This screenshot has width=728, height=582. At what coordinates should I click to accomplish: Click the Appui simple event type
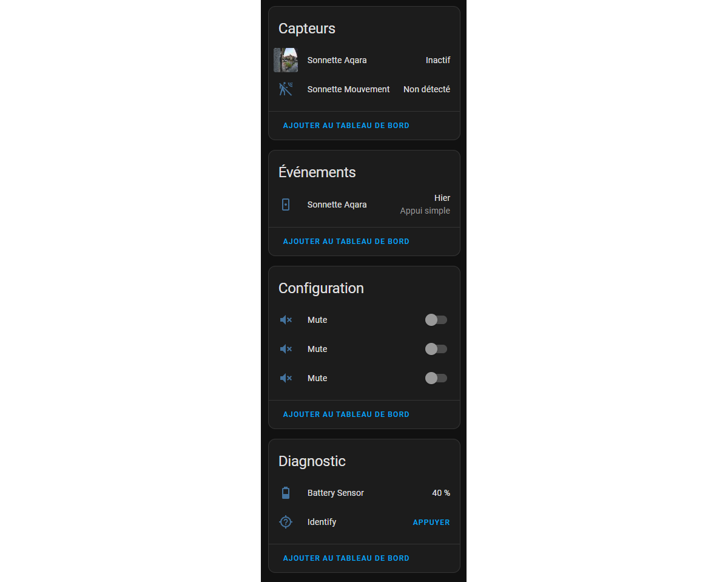(425, 211)
